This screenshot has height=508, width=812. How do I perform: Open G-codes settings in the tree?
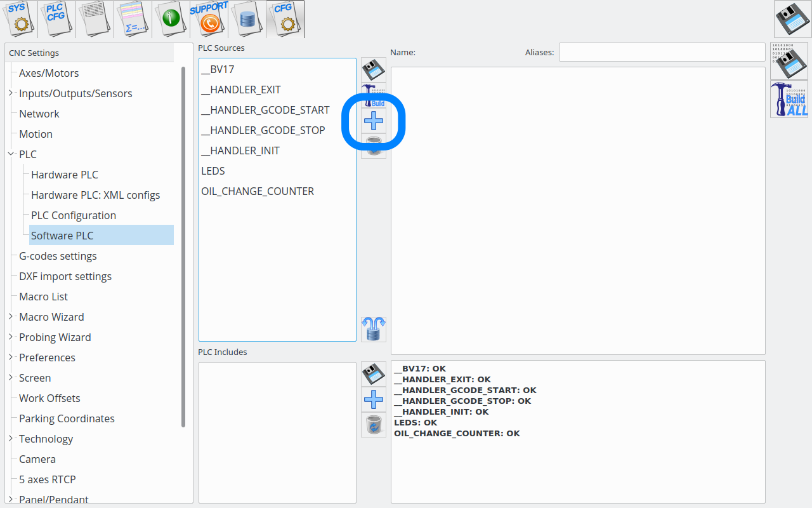click(x=58, y=256)
